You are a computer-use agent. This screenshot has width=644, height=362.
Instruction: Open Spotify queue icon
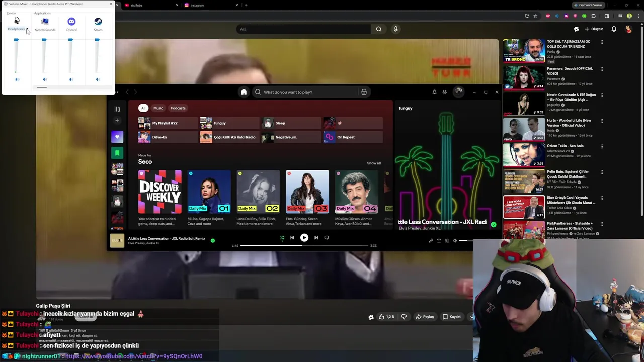tap(439, 241)
